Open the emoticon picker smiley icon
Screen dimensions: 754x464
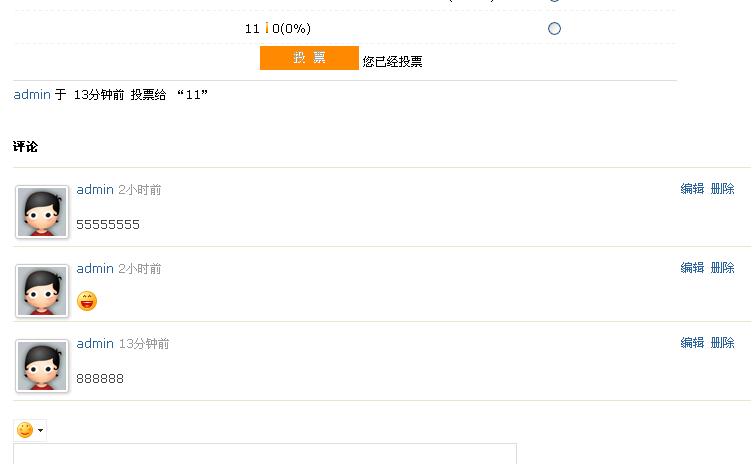[25, 430]
